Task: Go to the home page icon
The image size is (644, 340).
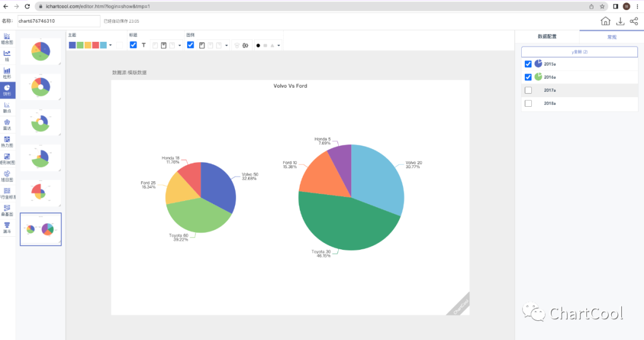Action: [605, 21]
